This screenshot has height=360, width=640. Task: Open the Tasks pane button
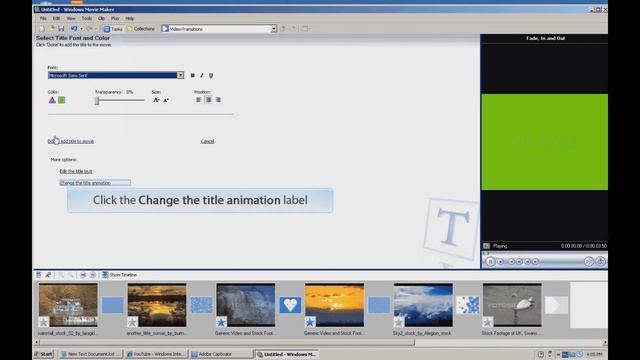pos(113,29)
